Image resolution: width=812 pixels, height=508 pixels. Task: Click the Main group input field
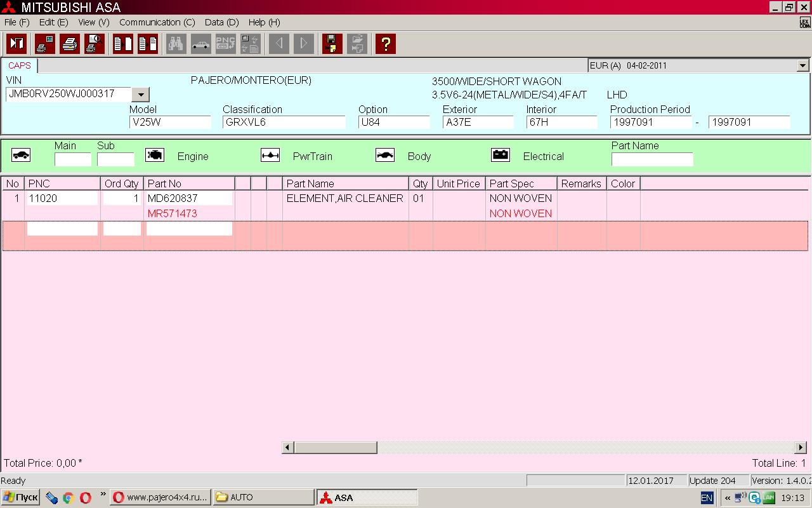coord(72,159)
